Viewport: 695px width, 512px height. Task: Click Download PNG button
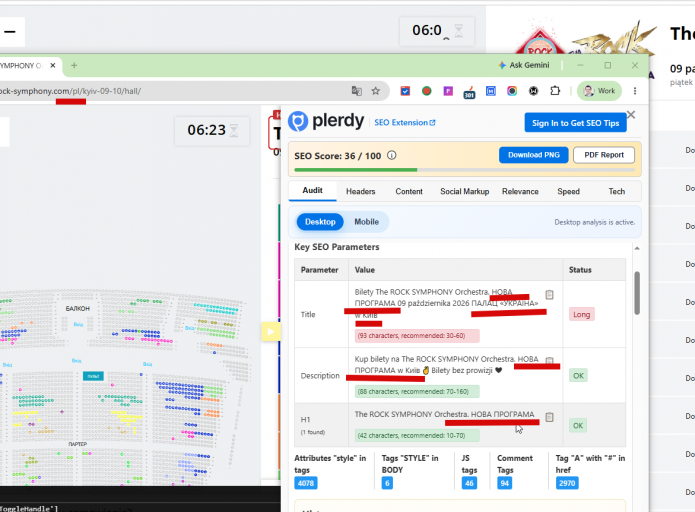point(534,155)
